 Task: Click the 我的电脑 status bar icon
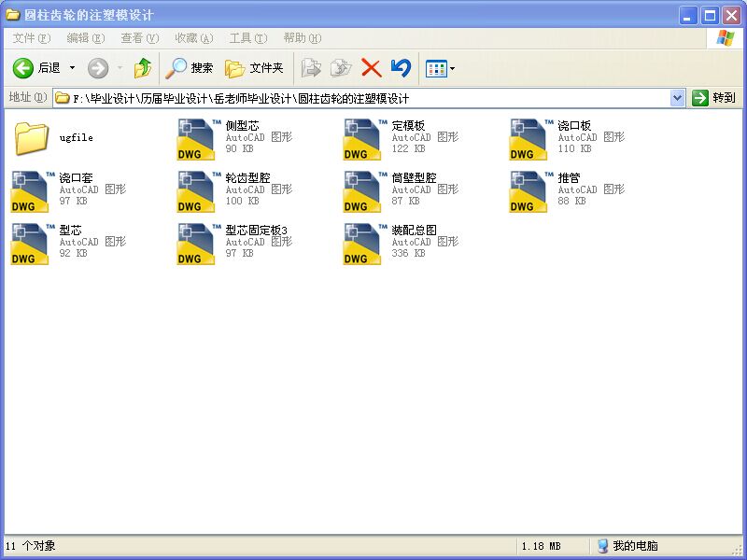[x=602, y=546]
